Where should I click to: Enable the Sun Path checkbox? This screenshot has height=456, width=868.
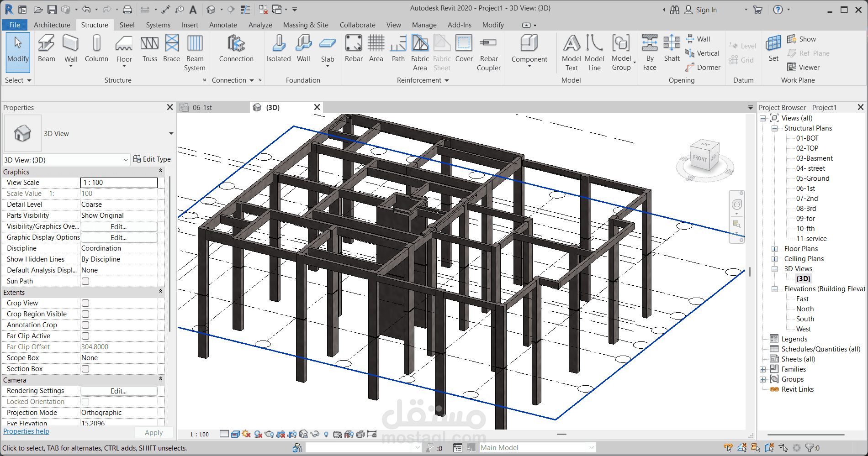pos(85,281)
